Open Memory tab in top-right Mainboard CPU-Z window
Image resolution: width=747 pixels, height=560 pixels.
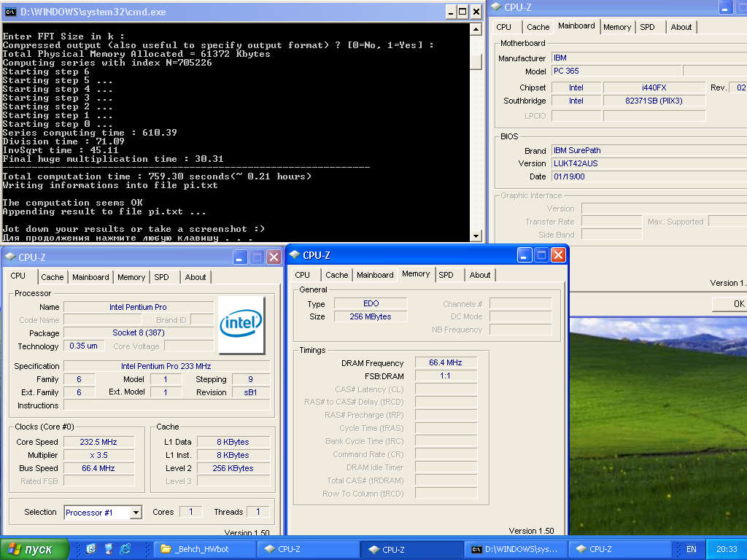tap(617, 27)
